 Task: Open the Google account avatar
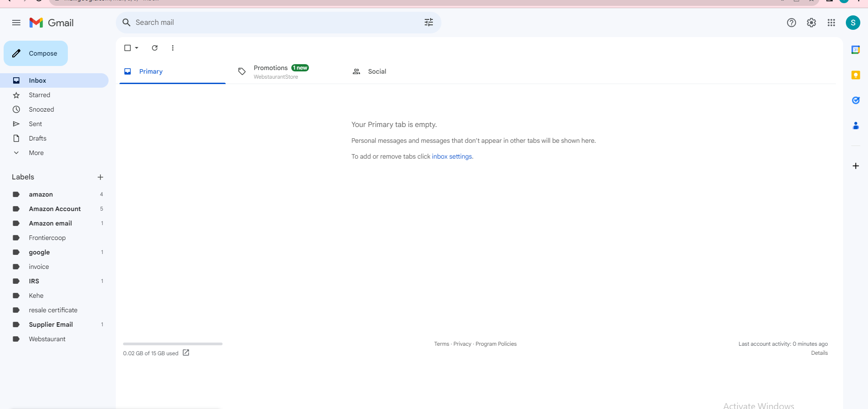(x=853, y=23)
